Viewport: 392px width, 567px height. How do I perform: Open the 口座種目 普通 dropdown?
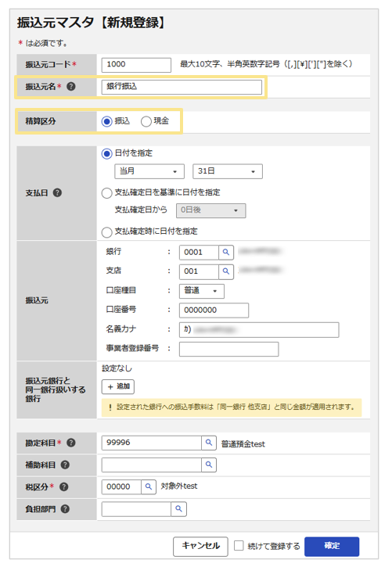201,291
